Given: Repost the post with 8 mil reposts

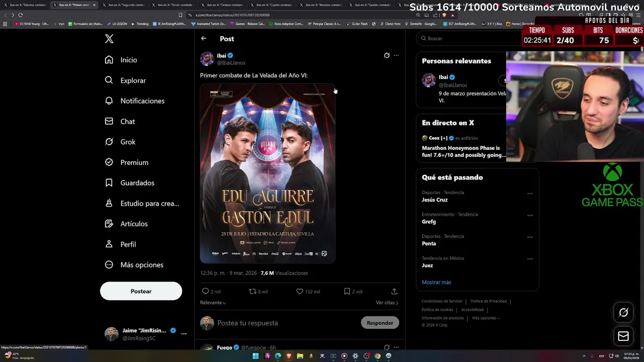Looking at the screenshot, I should 253,291.
